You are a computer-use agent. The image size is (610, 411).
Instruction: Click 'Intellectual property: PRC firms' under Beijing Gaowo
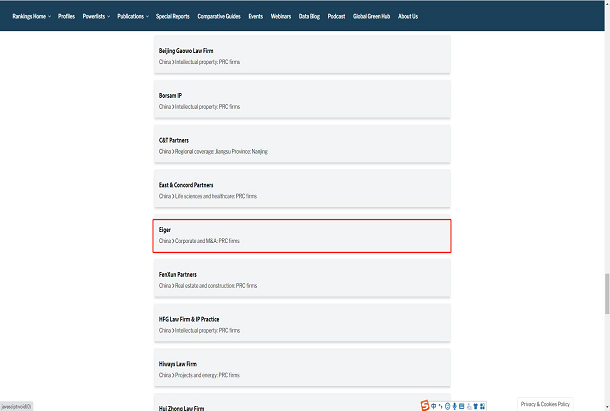(207, 62)
